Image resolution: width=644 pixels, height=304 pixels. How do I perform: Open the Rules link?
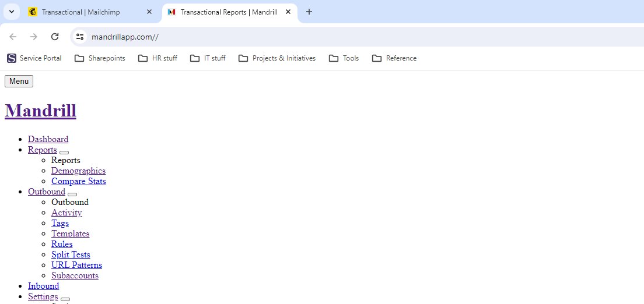(x=62, y=244)
